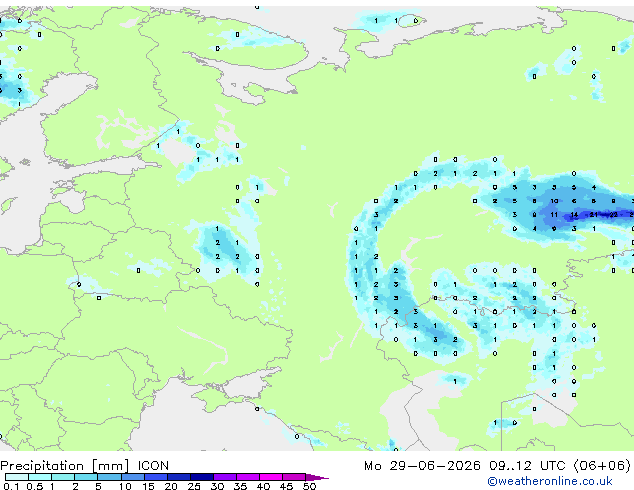Click the map value "14" in the blue band
634x490 pixels.
click(x=574, y=215)
